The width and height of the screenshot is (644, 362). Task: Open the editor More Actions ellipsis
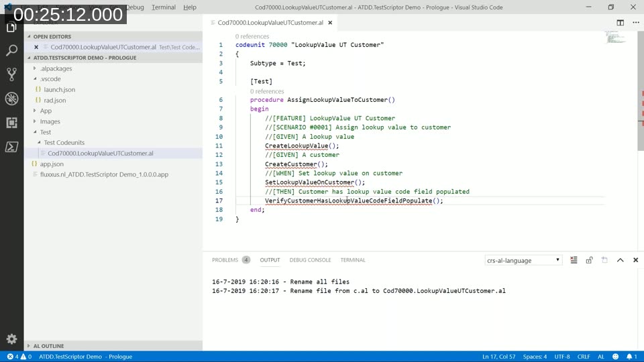click(636, 23)
